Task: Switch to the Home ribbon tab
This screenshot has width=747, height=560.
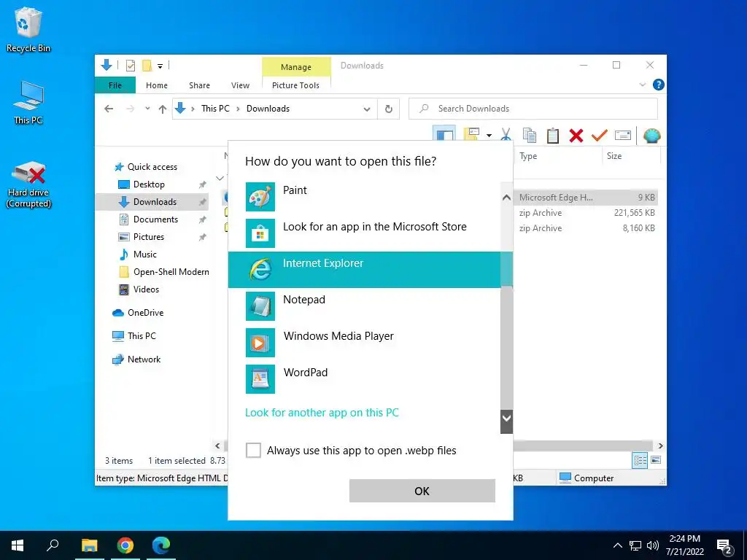Action: (157, 85)
